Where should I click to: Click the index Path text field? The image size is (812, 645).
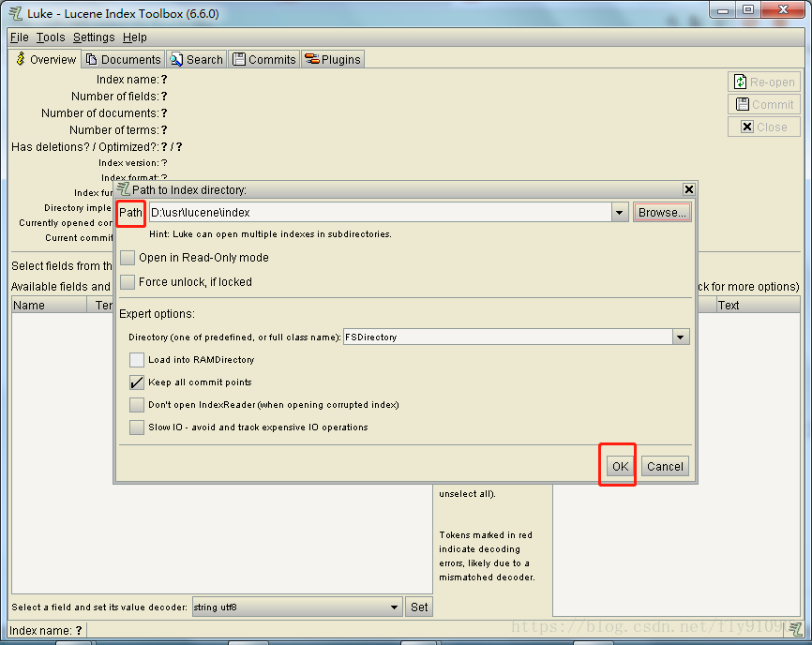point(380,212)
